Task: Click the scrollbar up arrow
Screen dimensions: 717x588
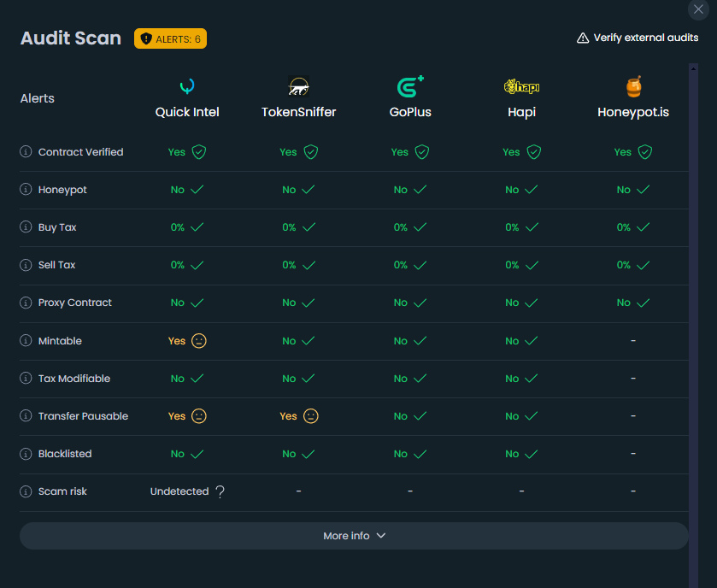Action: tap(694, 68)
